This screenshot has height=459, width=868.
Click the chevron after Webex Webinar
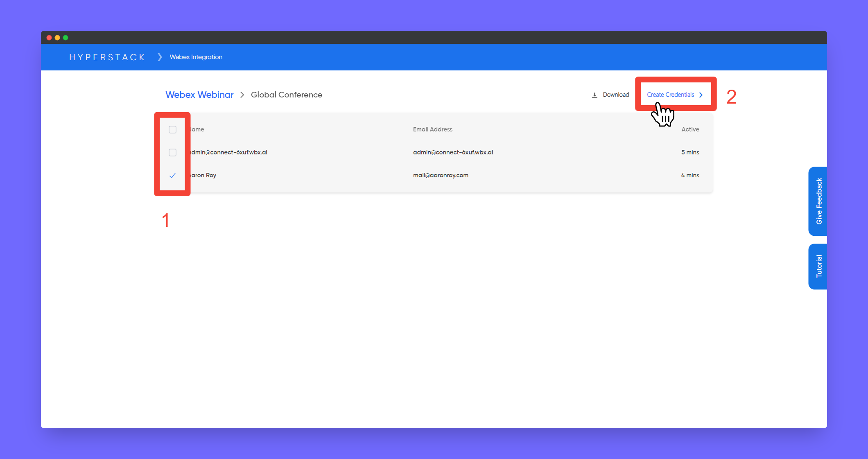pos(242,95)
